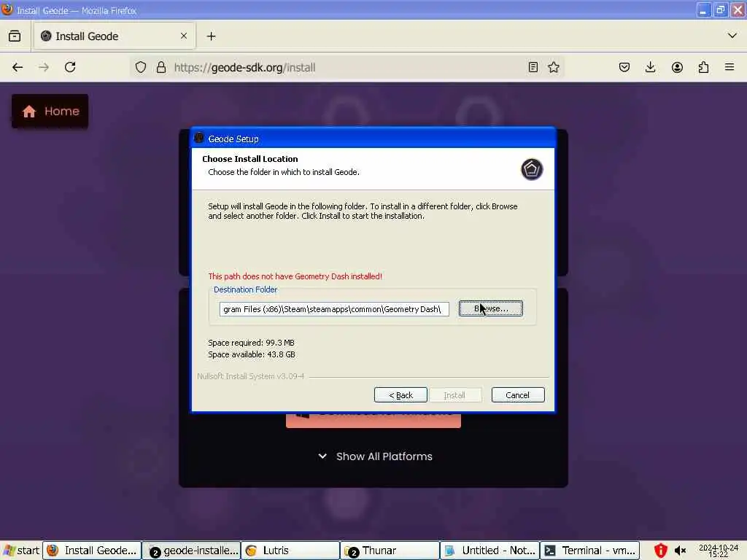Click the Geode logo in setup header
The width and height of the screenshot is (747, 560).
[532, 169]
